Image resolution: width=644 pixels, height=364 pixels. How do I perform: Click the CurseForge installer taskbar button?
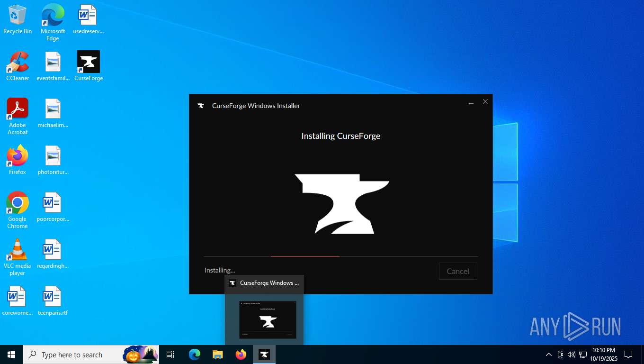(264, 355)
